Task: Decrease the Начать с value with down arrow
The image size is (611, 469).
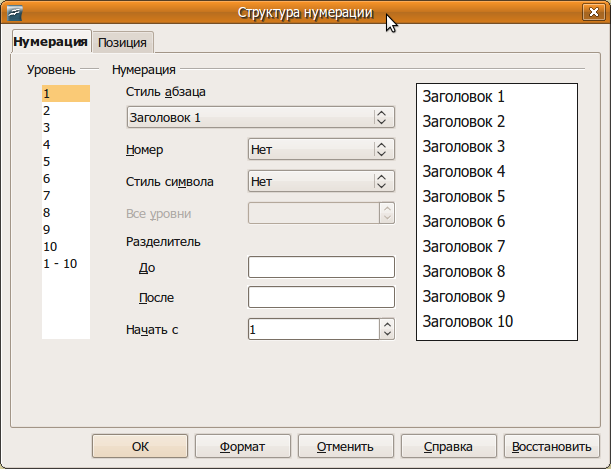Action: tap(387, 334)
